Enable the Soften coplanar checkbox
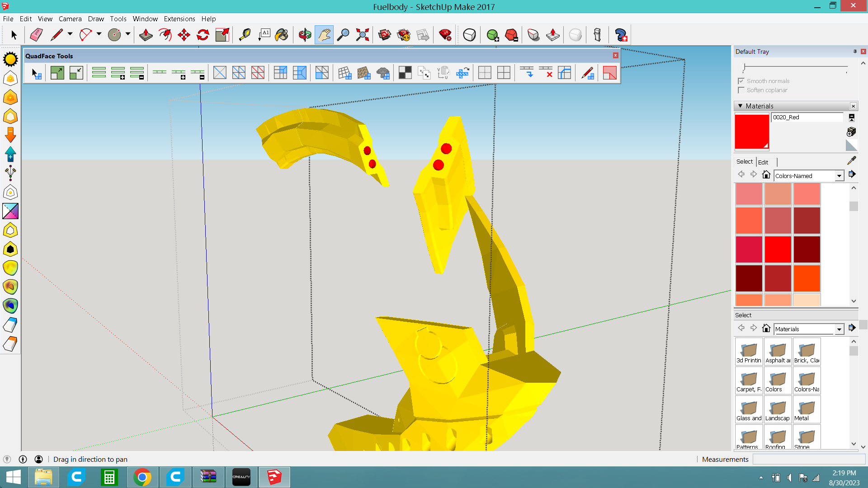 coord(741,90)
